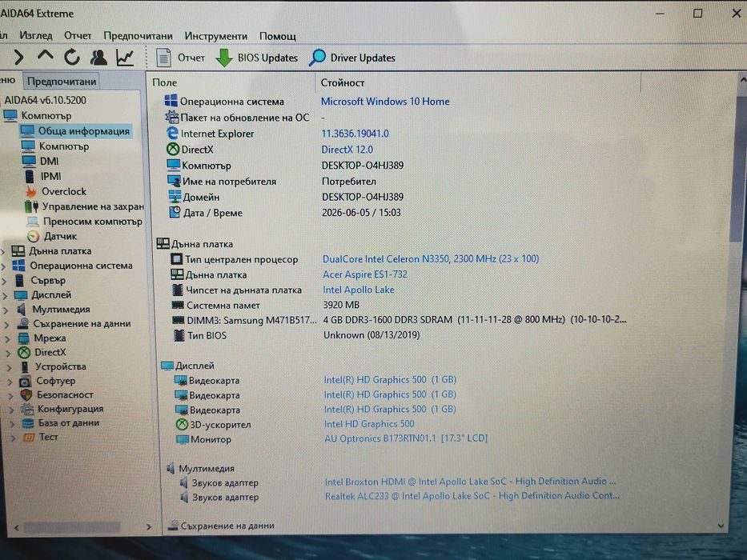
Task: Click the Up level arrow icon
Action: click(46, 56)
